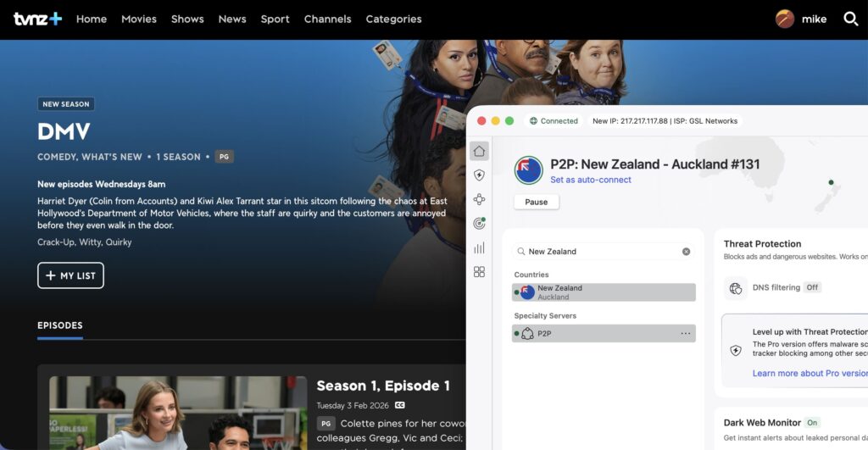The width and height of the screenshot is (868, 450).
Task: Click the DNS filtering globe icon
Action: tap(736, 288)
